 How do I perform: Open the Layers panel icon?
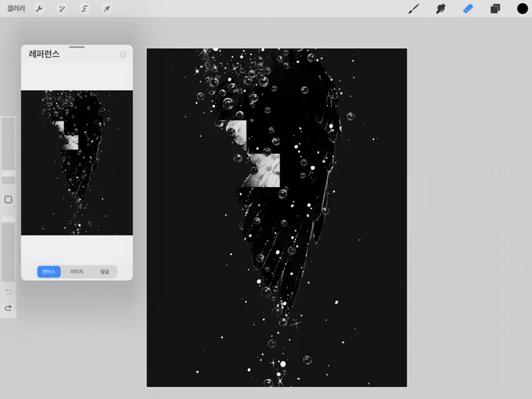coord(495,9)
